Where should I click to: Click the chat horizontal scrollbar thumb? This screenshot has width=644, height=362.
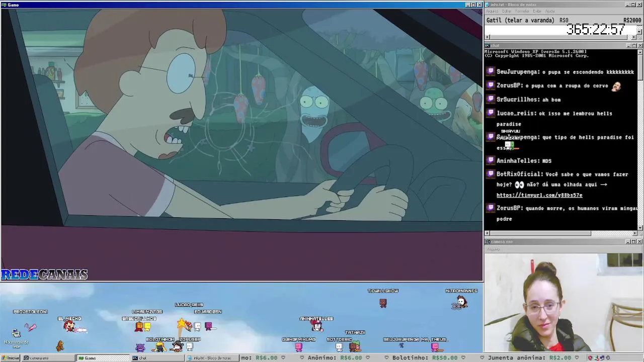pyautogui.click(x=540, y=233)
